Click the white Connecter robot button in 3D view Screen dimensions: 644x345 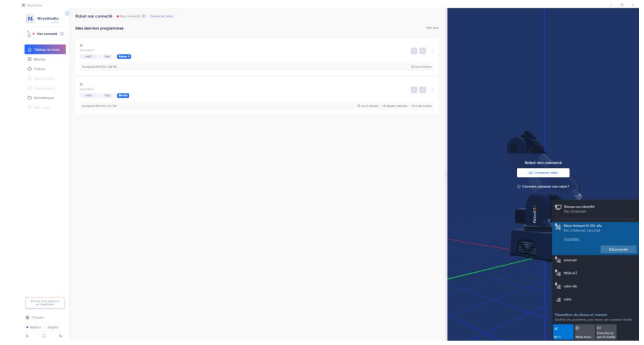[543, 173]
